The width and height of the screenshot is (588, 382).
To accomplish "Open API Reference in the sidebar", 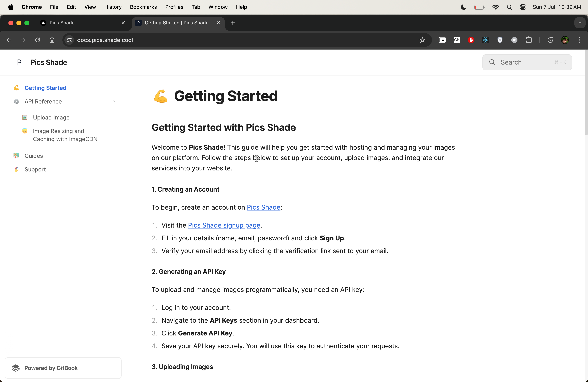I will coord(43,101).
